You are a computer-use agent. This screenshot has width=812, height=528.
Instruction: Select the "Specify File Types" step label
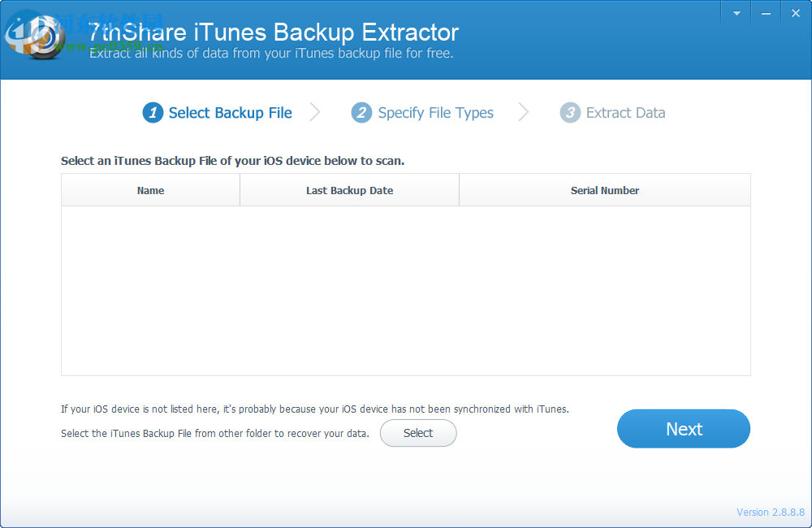(436, 112)
